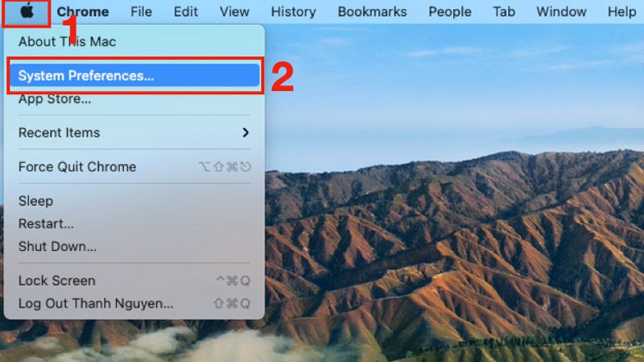Open the View menu

pyautogui.click(x=234, y=11)
